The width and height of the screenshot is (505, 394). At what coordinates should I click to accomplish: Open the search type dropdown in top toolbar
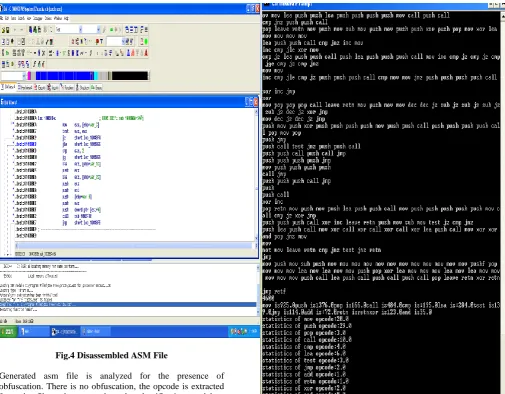pyautogui.click(x=80, y=30)
